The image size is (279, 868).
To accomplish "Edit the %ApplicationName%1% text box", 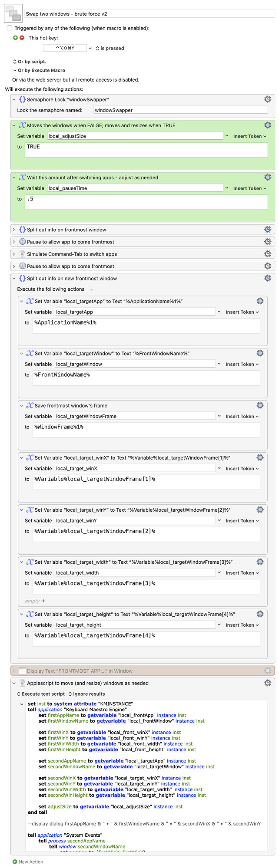I will pyautogui.click(x=146, y=326).
